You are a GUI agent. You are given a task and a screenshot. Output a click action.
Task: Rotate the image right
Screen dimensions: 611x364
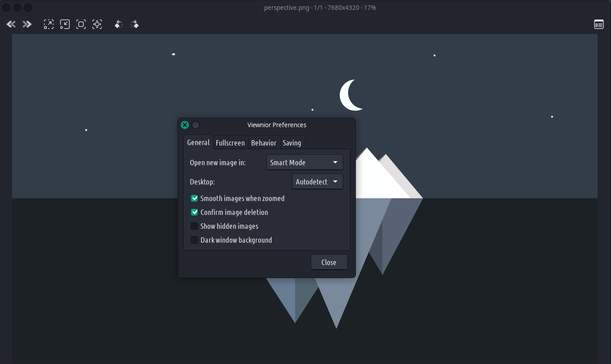click(x=135, y=24)
